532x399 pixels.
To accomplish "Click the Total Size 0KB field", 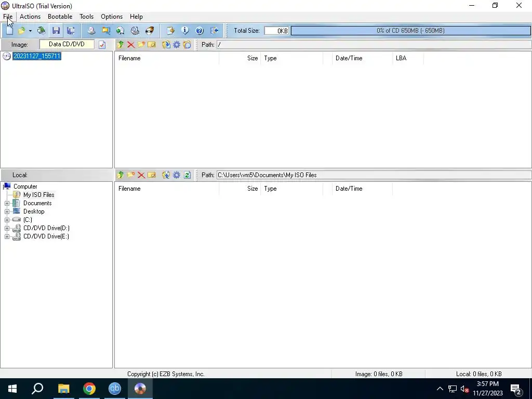I will tap(276, 31).
